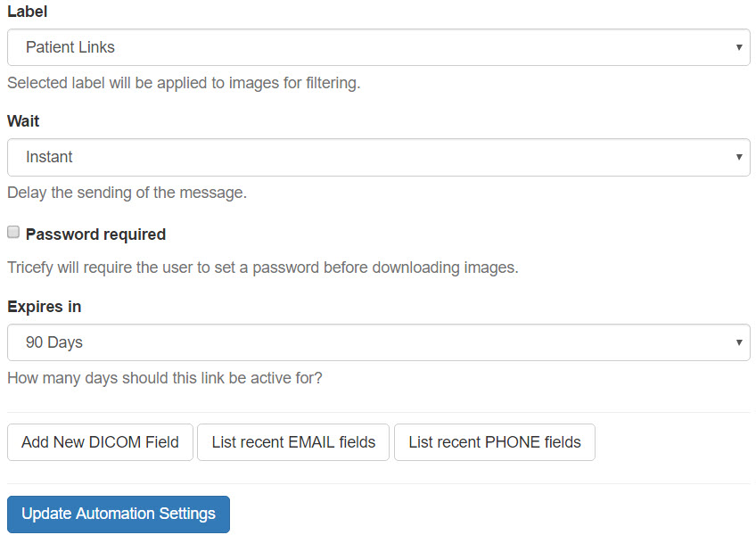Click the 'Expires in' field heading
The width and height of the screenshot is (756, 535).
pos(44,307)
